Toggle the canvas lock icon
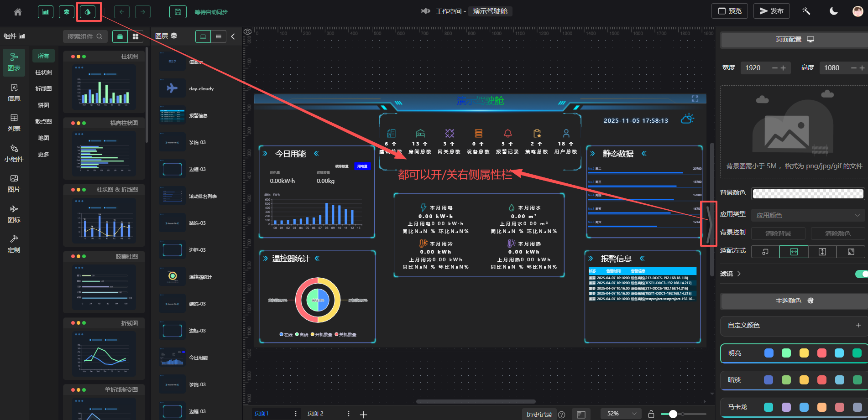This screenshot has height=420, width=868. click(651, 414)
